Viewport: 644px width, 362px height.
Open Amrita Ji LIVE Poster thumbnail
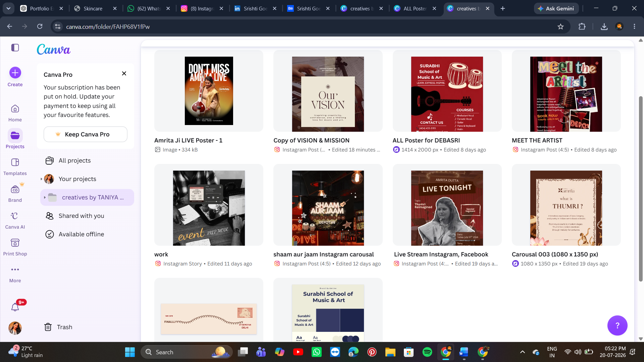tap(209, 91)
